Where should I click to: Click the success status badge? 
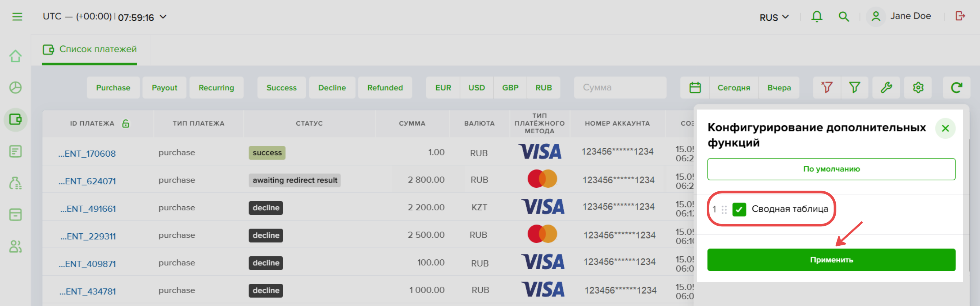pos(267,153)
